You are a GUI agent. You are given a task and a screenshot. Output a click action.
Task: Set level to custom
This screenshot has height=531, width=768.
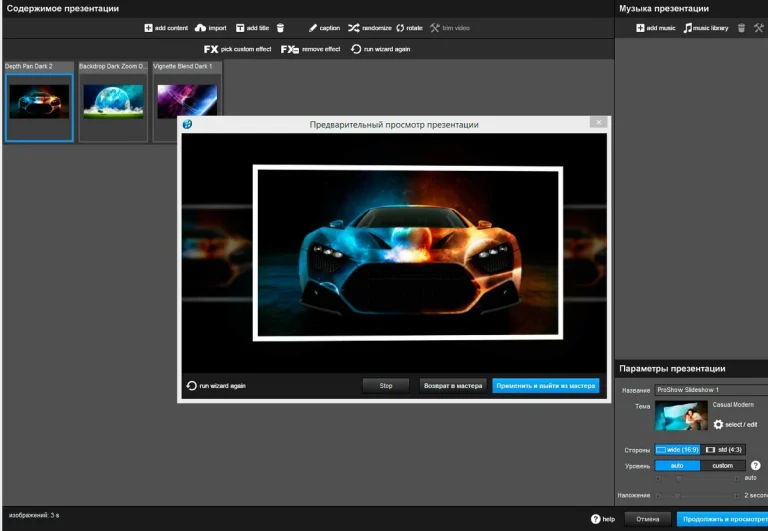point(723,465)
